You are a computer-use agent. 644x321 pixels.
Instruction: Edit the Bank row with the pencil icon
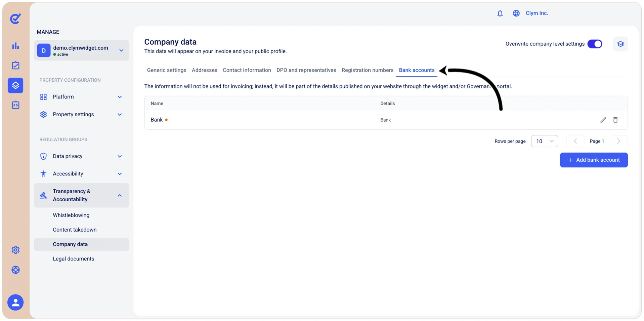click(x=603, y=120)
